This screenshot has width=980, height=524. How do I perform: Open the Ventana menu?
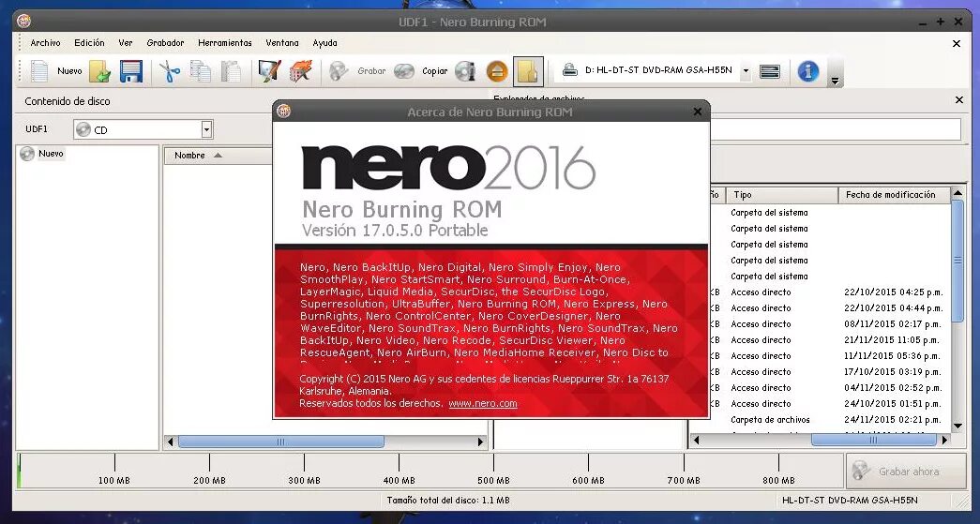point(282,43)
